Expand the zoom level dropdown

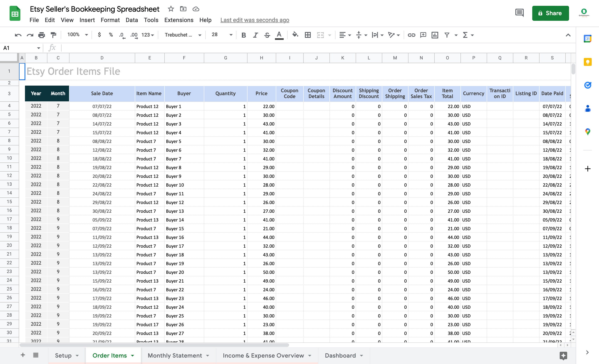click(86, 35)
